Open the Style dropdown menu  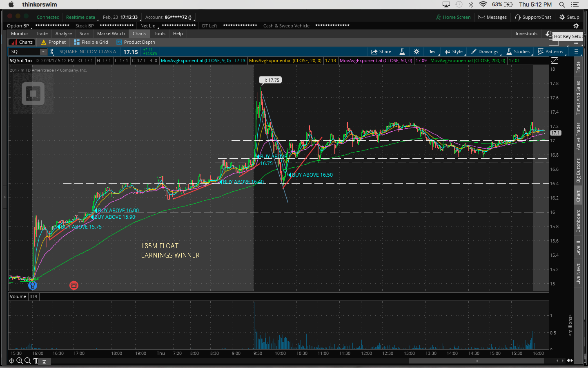point(454,52)
